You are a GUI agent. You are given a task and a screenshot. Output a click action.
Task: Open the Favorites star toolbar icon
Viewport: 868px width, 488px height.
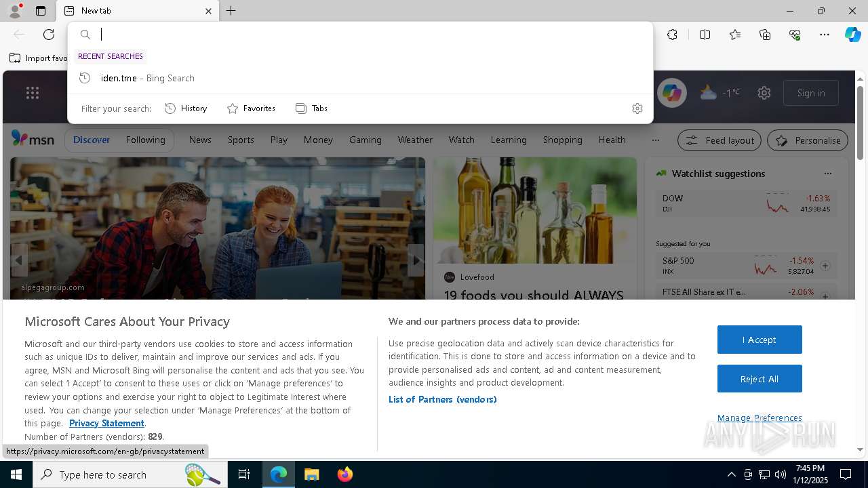(x=735, y=35)
